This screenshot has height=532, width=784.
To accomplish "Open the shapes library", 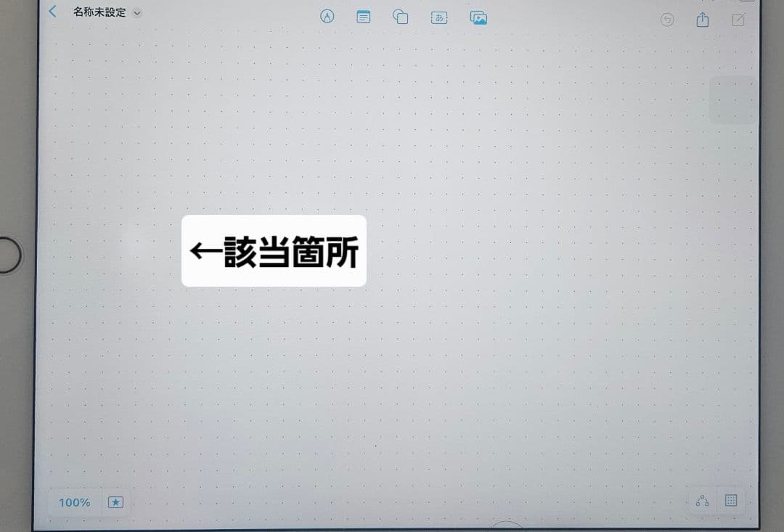I will [x=401, y=17].
